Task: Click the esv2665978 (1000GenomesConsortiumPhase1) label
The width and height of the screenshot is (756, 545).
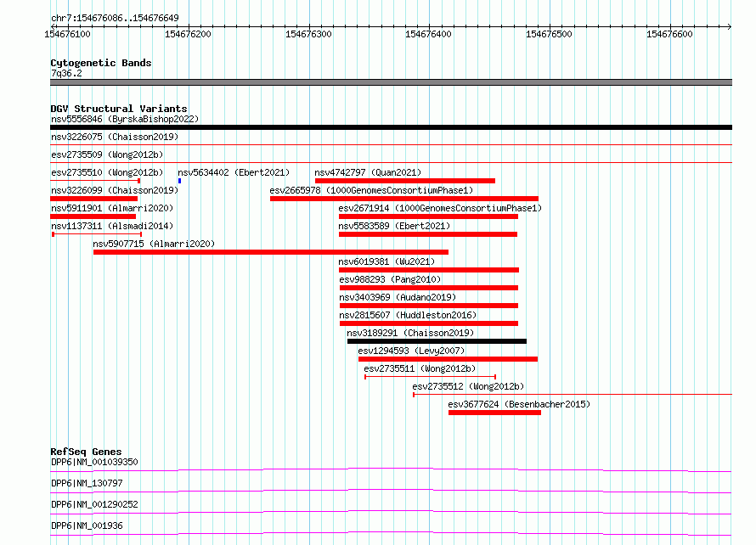Action: click(x=371, y=190)
